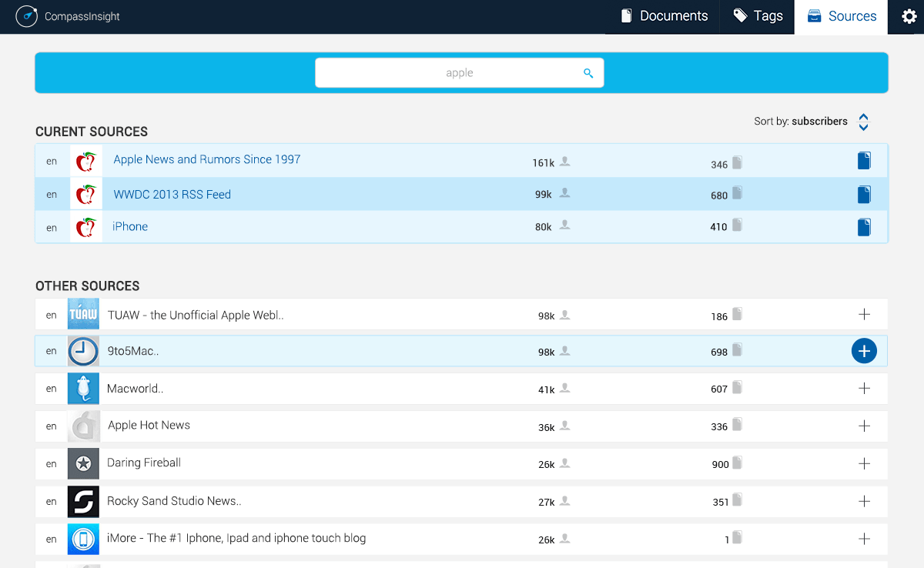Viewport: 924px width, 568px height.
Task: Add 9to5Mac with the blue plus button
Action: pyautogui.click(x=864, y=351)
